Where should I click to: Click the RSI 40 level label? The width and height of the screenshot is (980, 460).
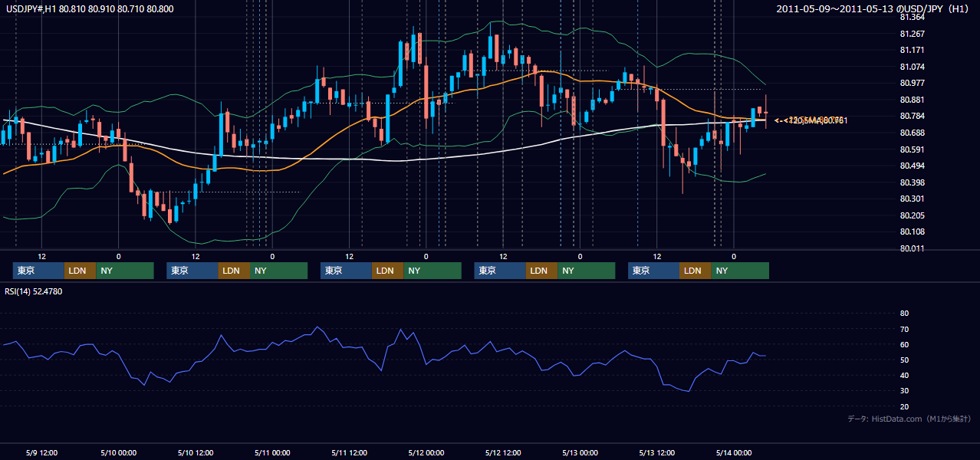tap(904, 375)
